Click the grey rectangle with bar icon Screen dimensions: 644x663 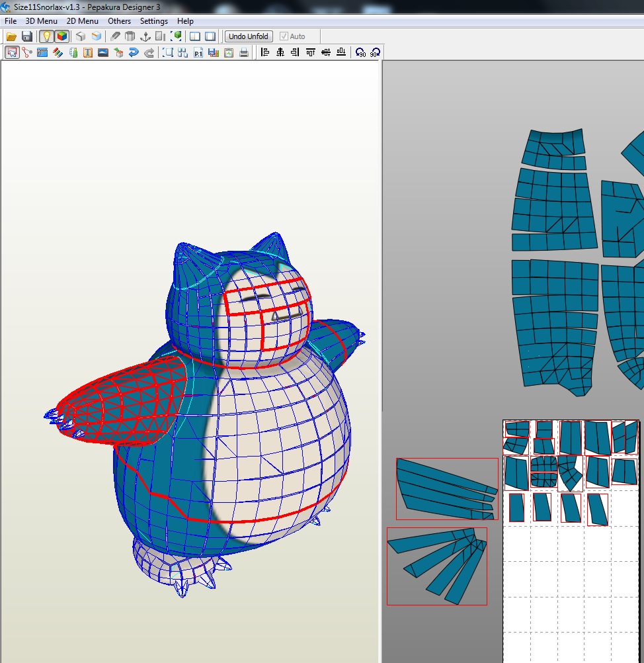pyautogui.click(x=161, y=36)
